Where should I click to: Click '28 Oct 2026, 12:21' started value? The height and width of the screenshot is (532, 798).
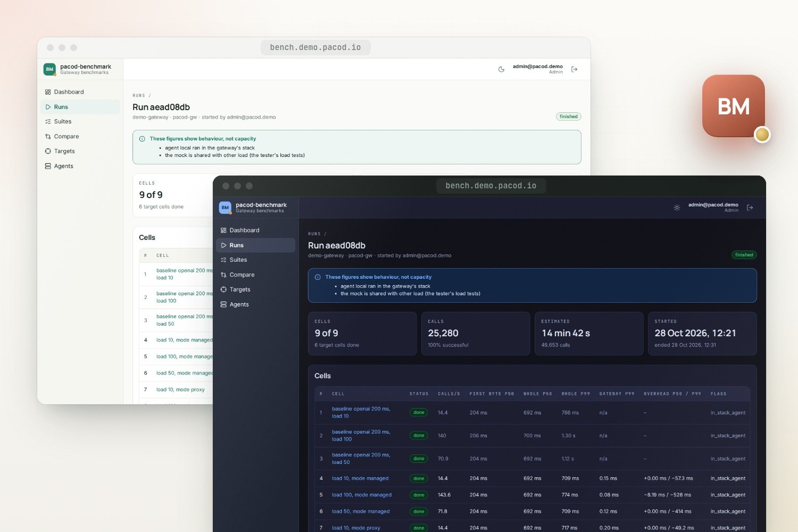[x=695, y=333]
